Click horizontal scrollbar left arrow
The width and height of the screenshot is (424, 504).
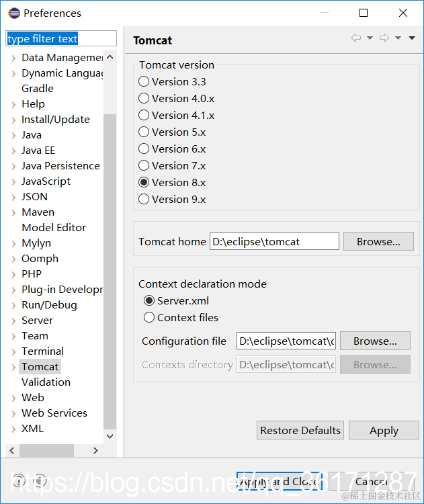(x=12, y=451)
